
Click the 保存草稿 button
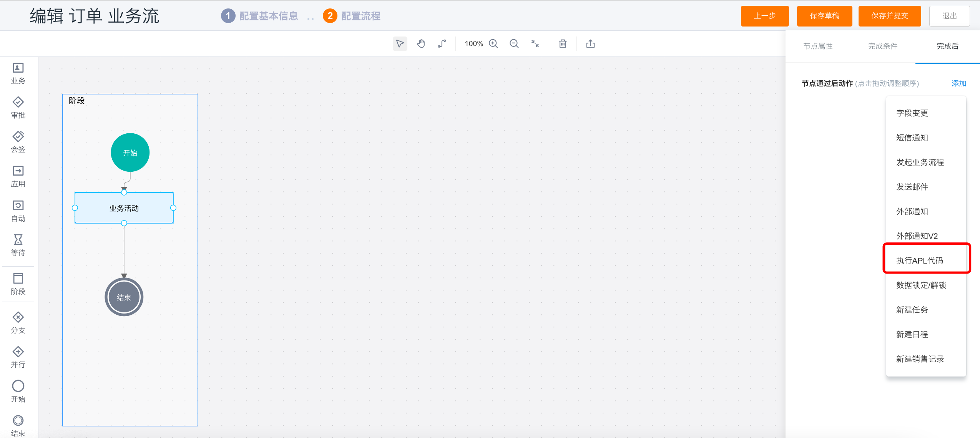coord(824,16)
